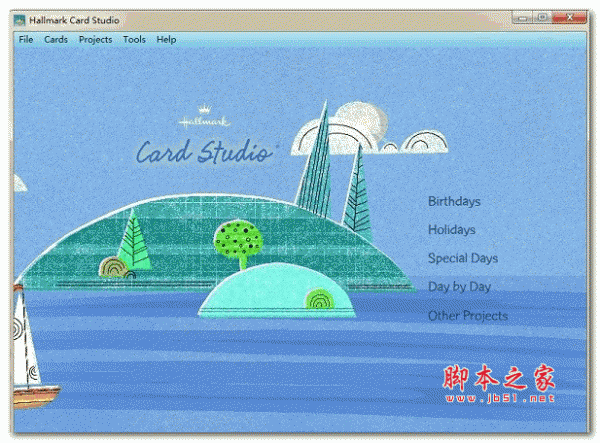This screenshot has height=443, width=600.
Task: Maximize the Hallmark Card Studio window
Action: click(542, 18)
